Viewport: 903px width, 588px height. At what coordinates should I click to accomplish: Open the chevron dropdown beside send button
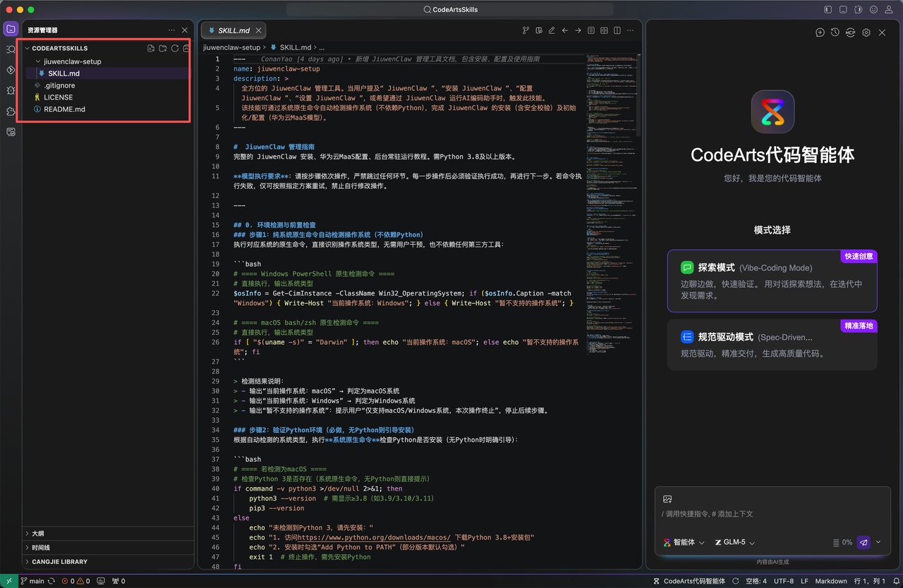point(878,542)
